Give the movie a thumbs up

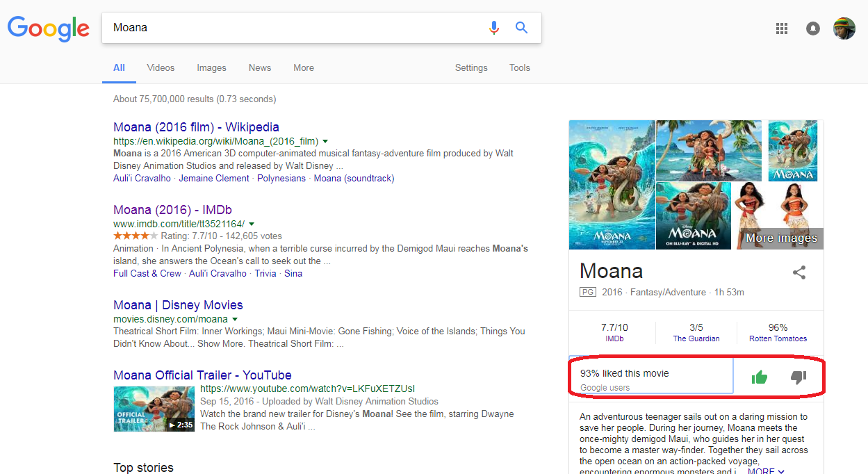[x=760, y=377]
